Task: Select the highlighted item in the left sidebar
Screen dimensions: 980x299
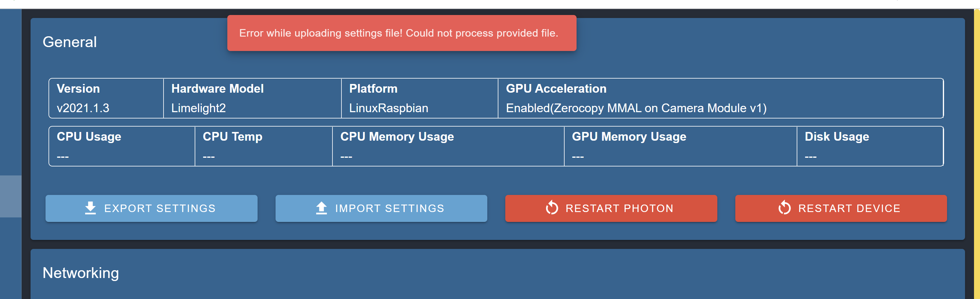Action: [11, 196]
